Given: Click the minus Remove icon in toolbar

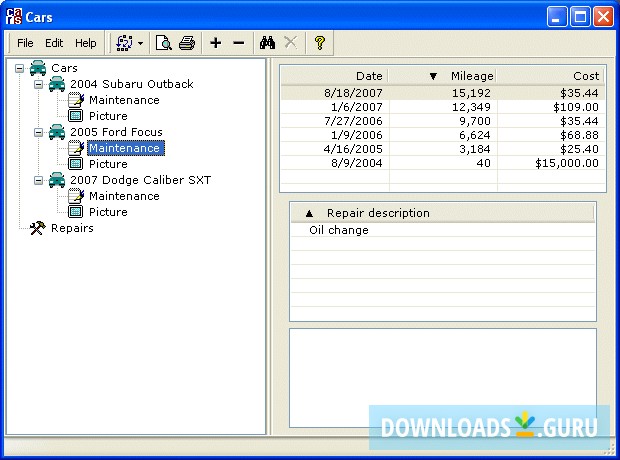Looking at the screenshot, I should [x=238, y=43].
